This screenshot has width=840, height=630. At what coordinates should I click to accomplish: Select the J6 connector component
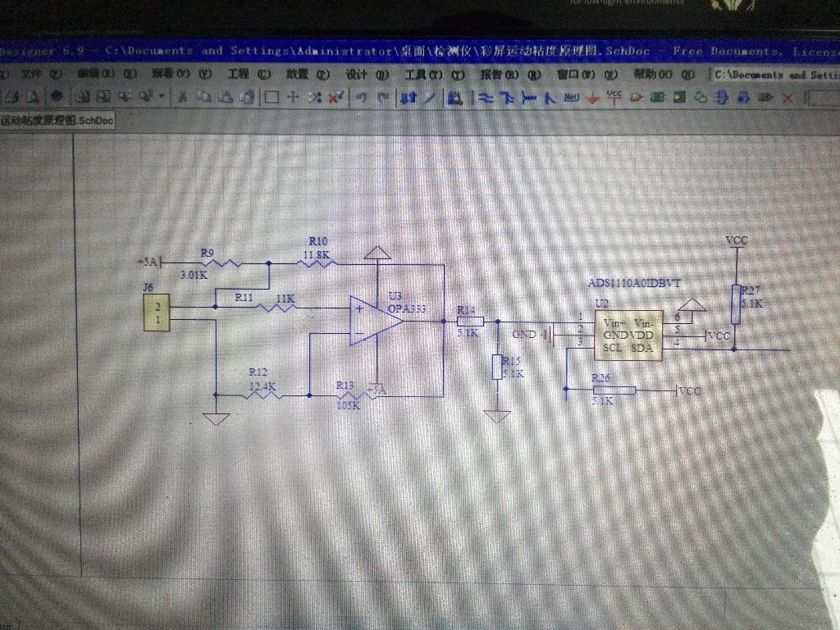click(157, 313)
